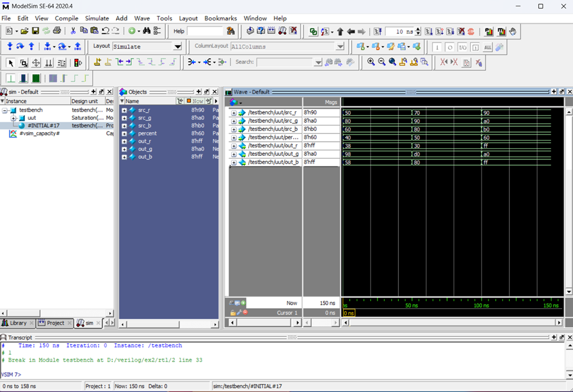Toggle the Wave pane lock icon near Cursor 1
Screen dimensions: 573x392
click(233, 313)
